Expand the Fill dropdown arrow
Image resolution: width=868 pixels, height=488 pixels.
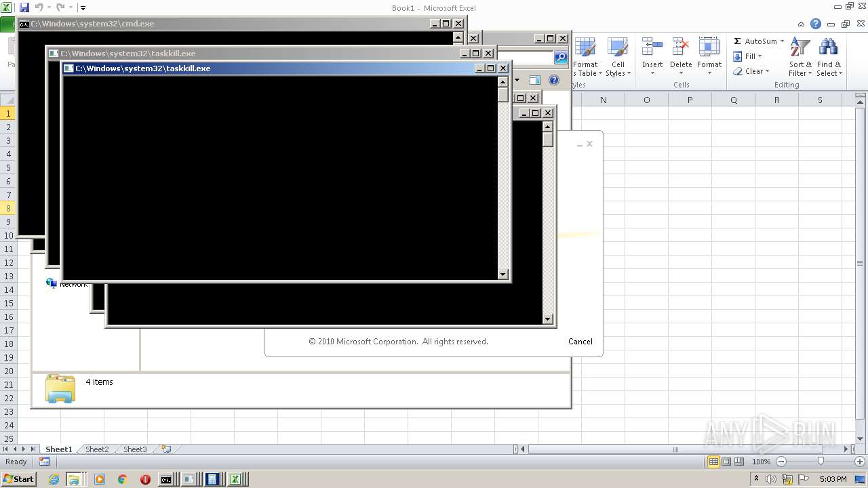(759, 56)
